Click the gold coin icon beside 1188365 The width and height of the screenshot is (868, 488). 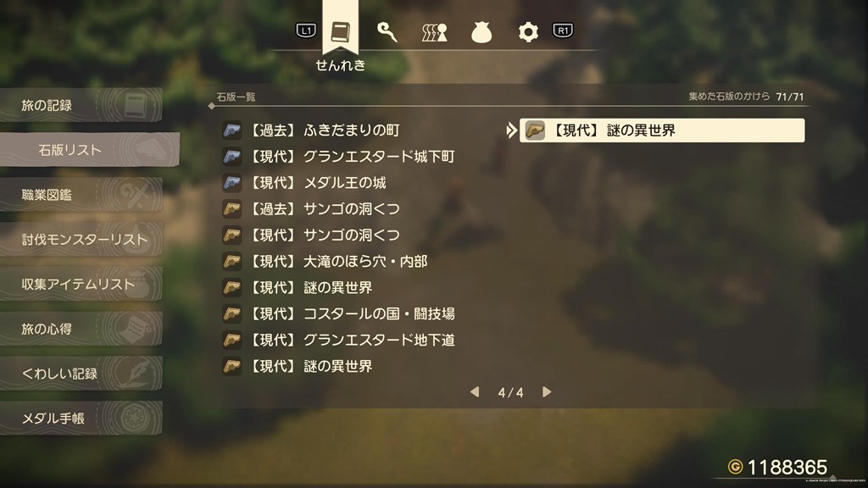click(735, 467)
